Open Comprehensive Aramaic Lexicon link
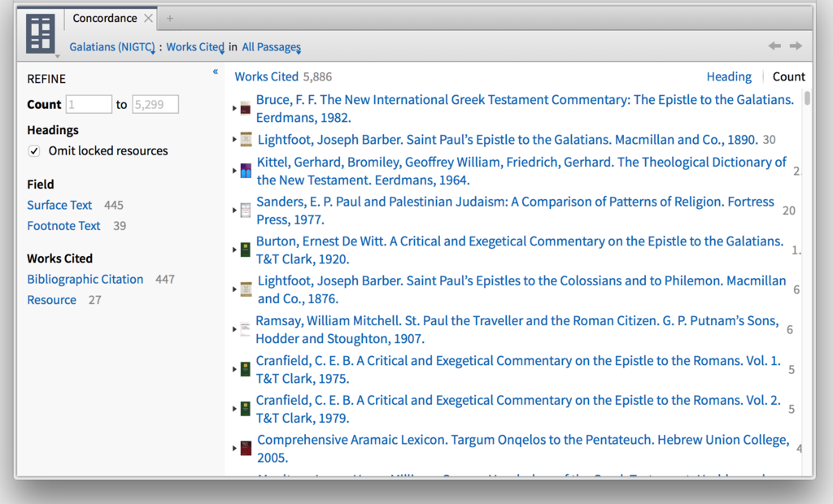The width and height of the screenshot is (833, 504). click(x=523, y=448)
